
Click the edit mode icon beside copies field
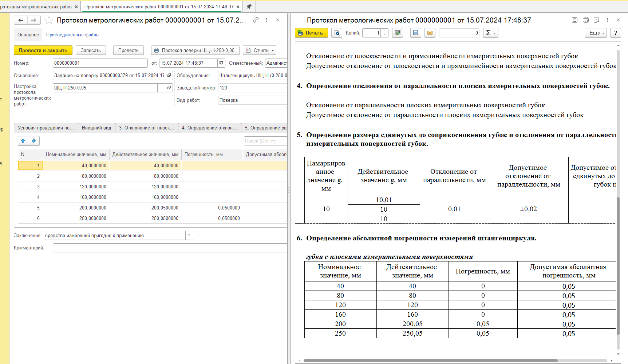[x=398, y=33]
